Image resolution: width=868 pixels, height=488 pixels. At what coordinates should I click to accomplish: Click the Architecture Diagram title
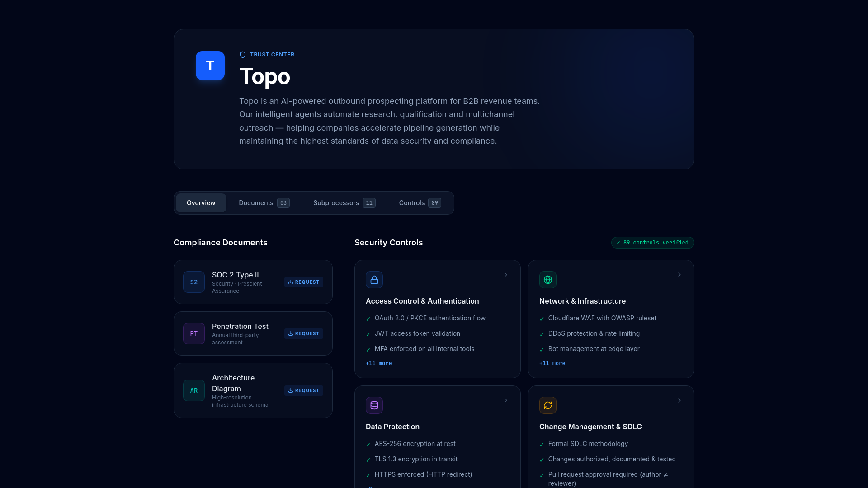(233, 383)
